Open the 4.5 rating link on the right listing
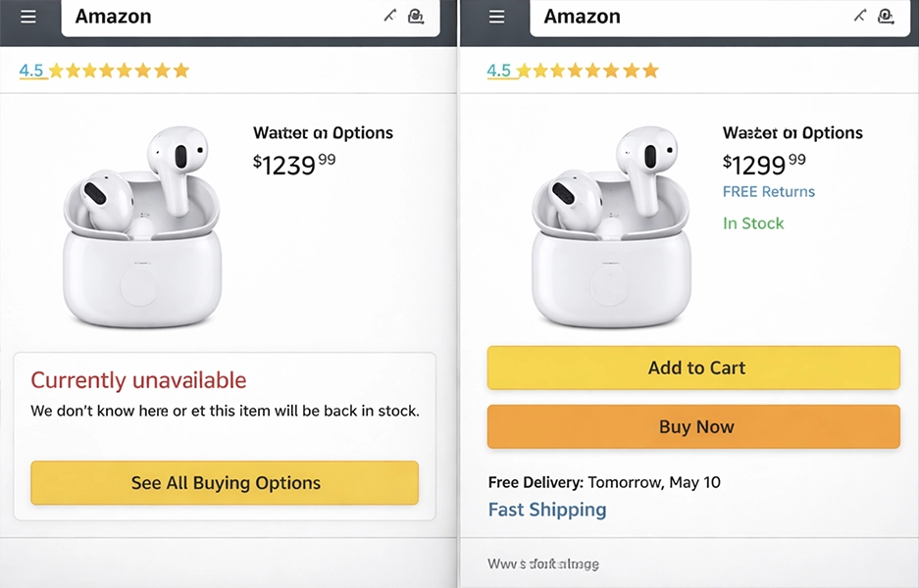 coord(501,70)
